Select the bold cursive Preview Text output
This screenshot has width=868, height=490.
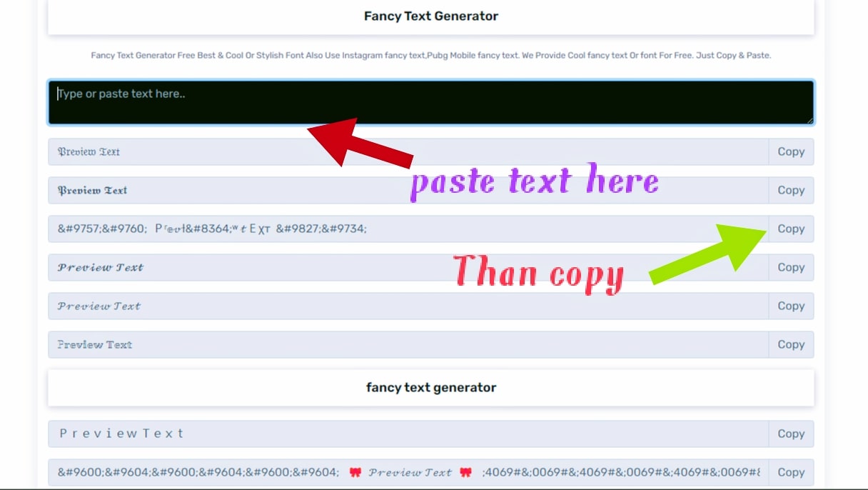(x=408, y=267)
